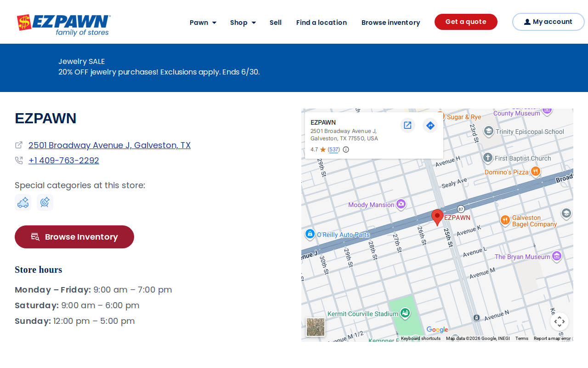Select the Trinity Episcopal School marker

[489, 131]
